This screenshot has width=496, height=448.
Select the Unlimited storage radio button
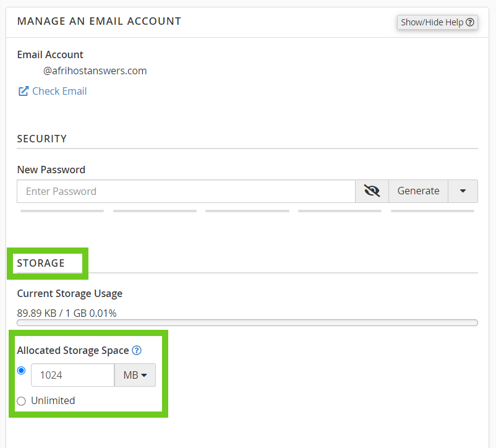[x=22, y=401]
